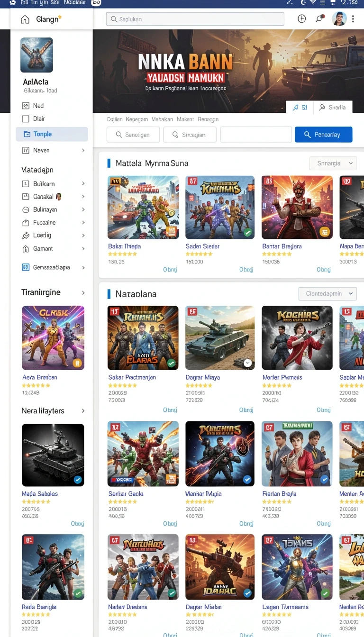Image resolution: width=364 pixels, height=637 pixels.
Task: Click the Fucaaine category icon
Action: 26,222
